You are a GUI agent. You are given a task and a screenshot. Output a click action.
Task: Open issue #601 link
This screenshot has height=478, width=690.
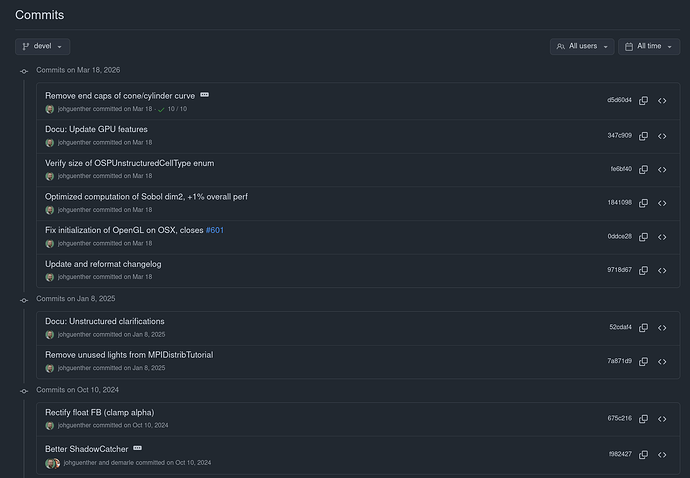215,230
